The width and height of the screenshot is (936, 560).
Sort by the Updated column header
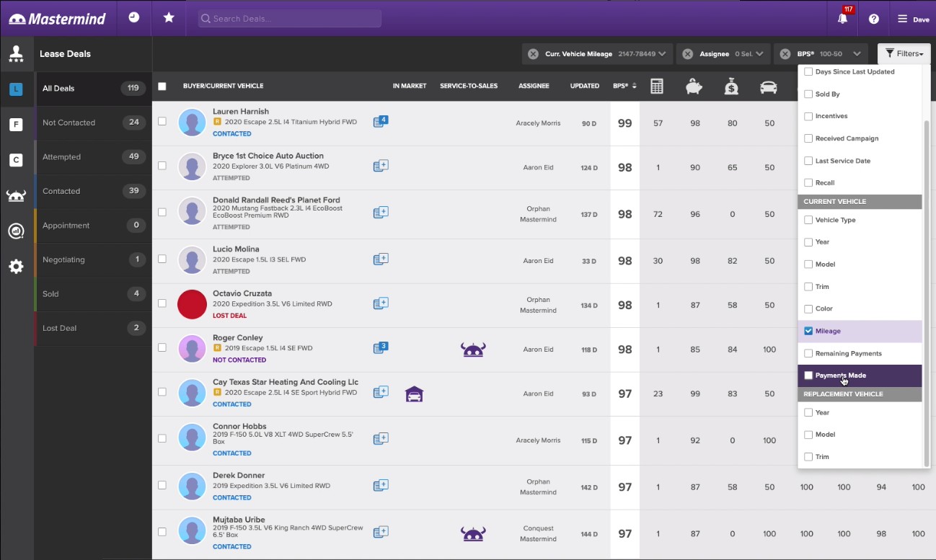(x=585, y=86)
